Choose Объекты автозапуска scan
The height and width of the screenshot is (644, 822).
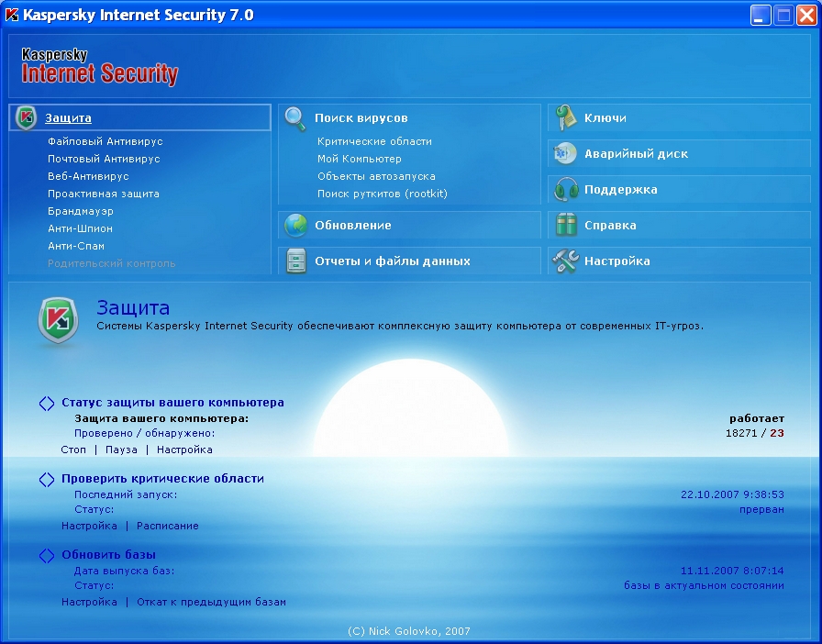(x=376, y=176)
